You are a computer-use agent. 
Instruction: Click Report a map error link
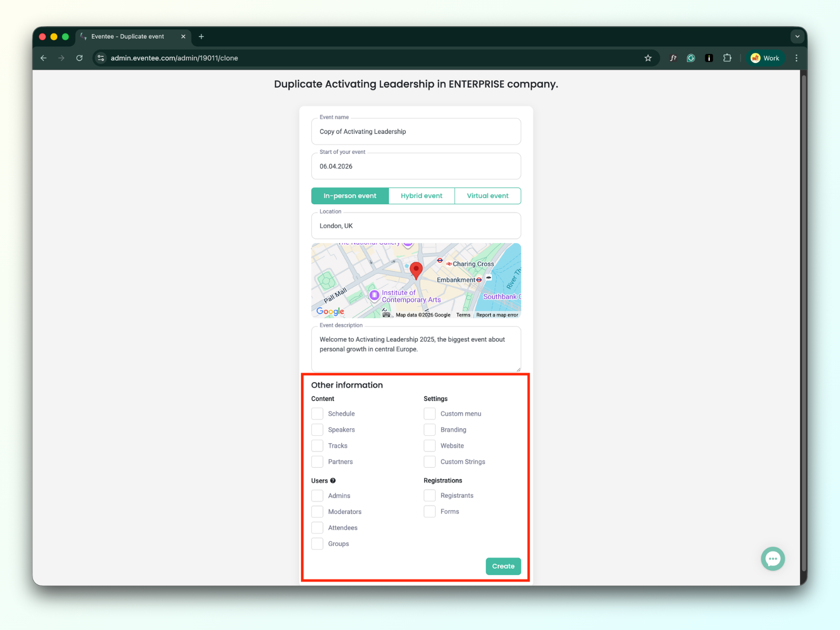[x=497, y=315]
